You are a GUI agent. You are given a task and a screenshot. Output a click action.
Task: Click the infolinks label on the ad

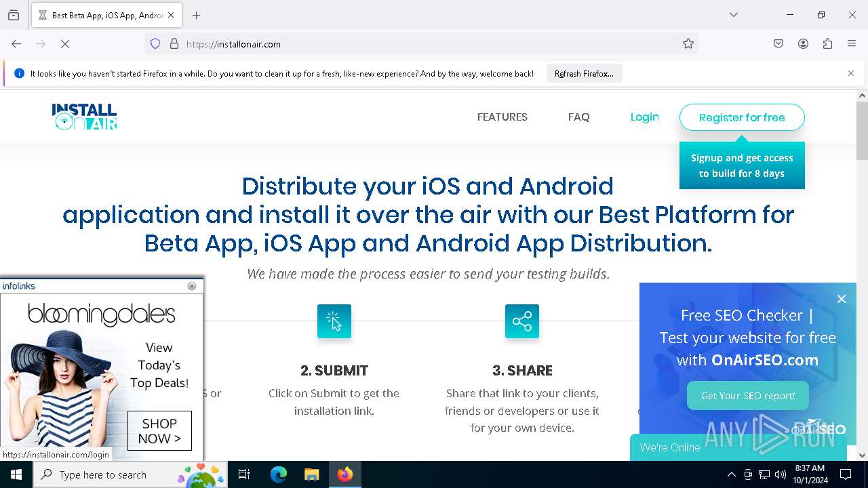pyautogui.click(x=19, y=286)
